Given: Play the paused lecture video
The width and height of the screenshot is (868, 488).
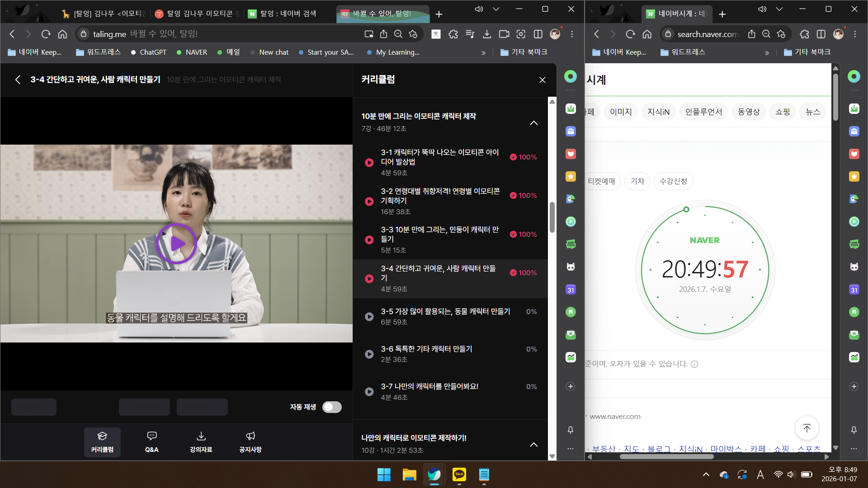Looking at the screenshot, I should click(x=176, y=244).
